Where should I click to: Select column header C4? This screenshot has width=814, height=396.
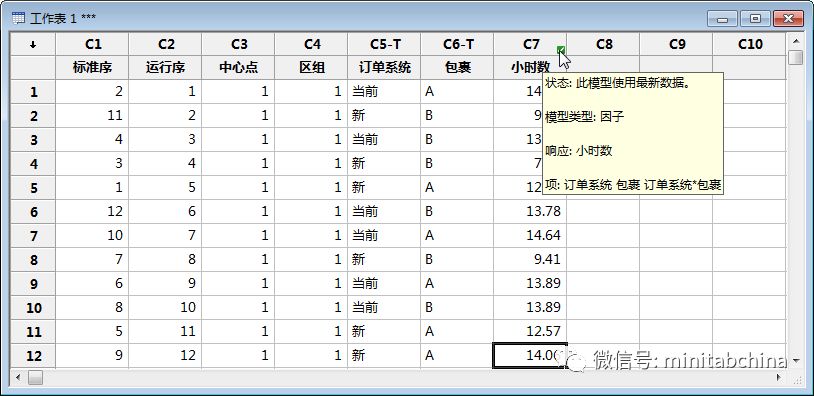(x=311, y=45)
